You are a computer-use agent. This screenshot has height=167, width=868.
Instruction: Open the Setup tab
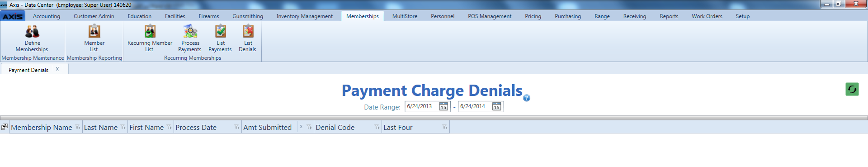pos(743,16)
